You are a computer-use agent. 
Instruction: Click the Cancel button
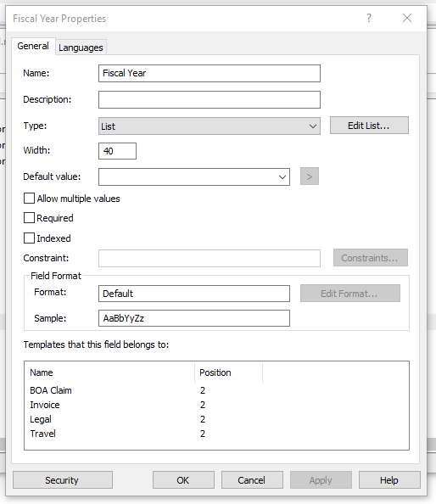252,480
